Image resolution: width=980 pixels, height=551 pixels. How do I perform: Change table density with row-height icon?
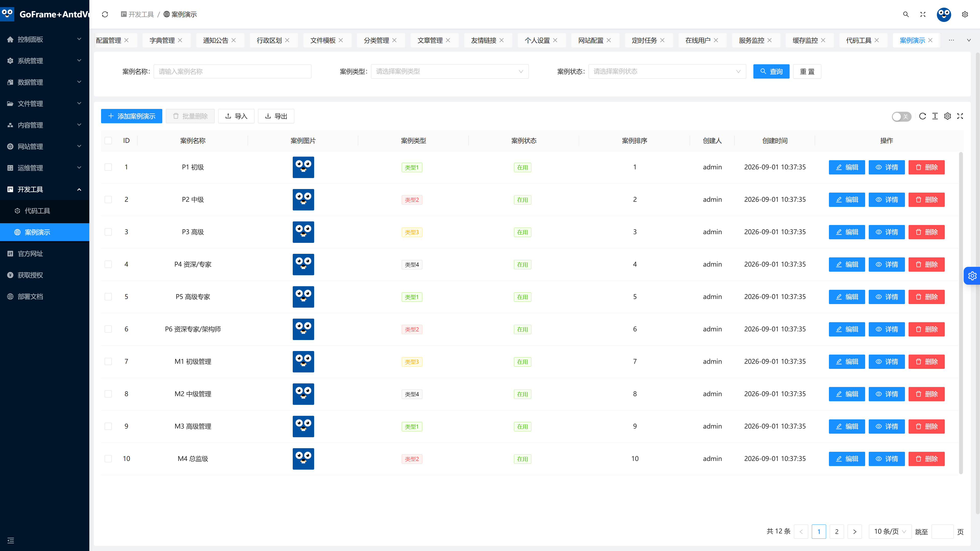[935, 116]
